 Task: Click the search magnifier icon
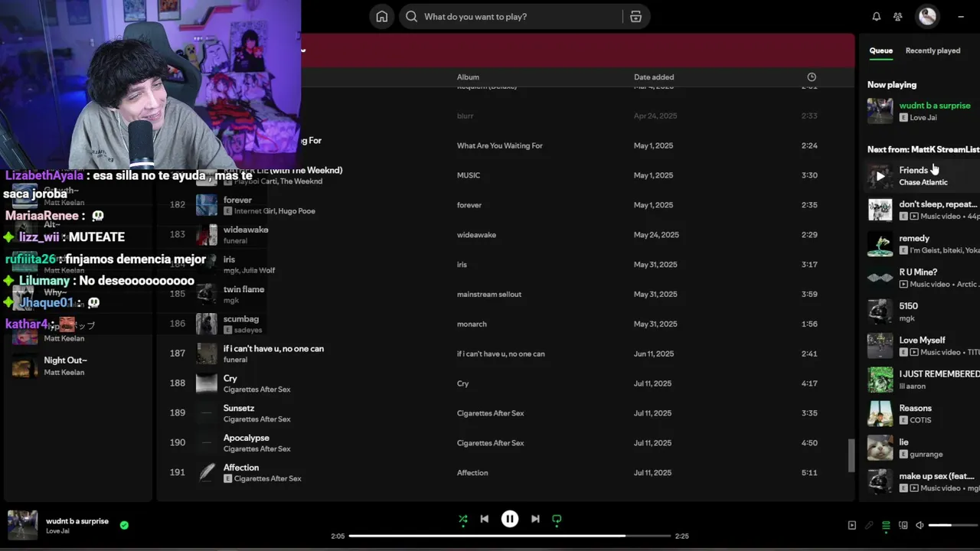coord(411,17)
